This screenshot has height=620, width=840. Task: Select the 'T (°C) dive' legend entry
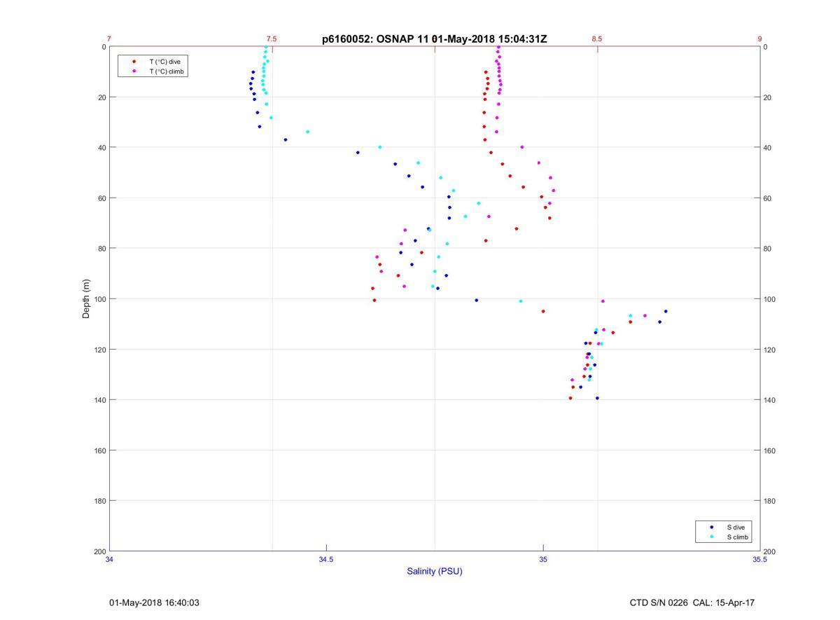tap(164, 62)
